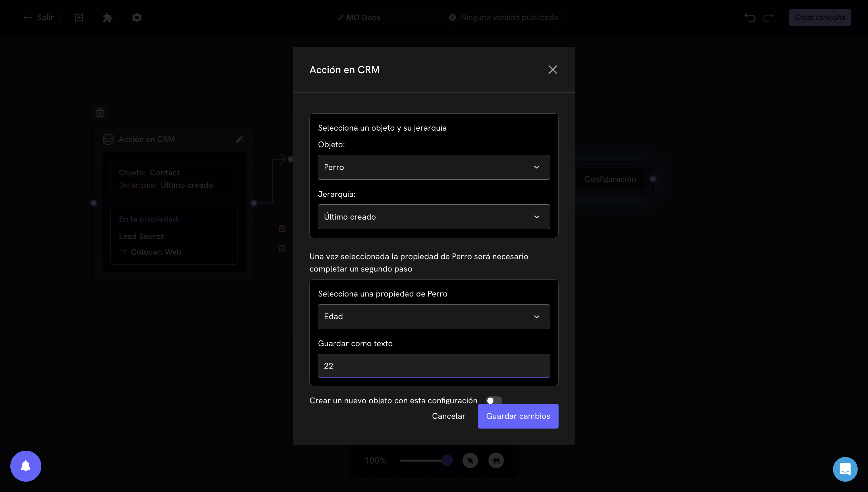Click Guardar cambios button
The image size is (868, 492).
coord(518,416)
